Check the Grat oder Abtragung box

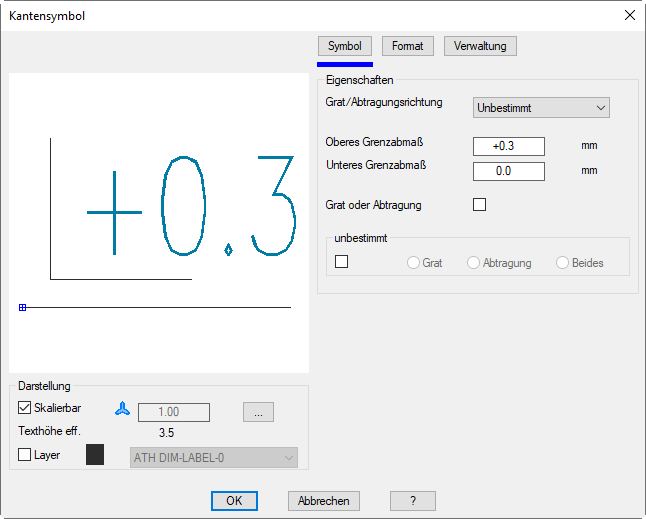[x=479, y=205]
